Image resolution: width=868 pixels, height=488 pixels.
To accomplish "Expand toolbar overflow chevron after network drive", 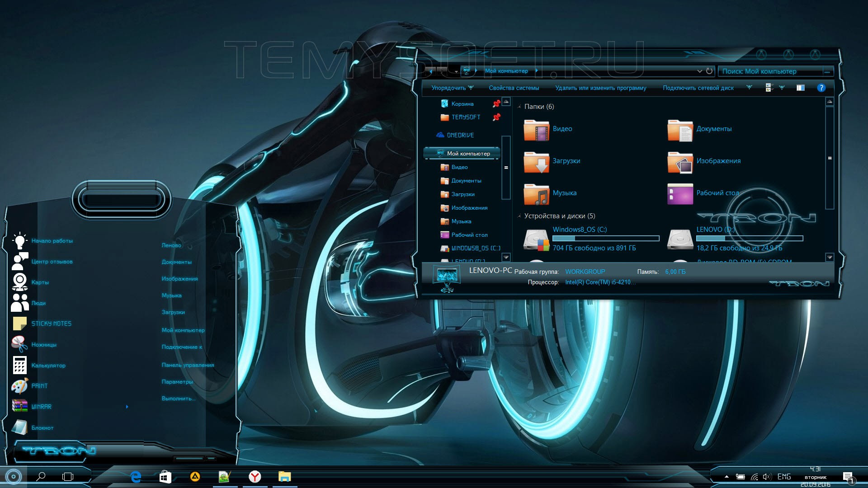I will (749, 88).
